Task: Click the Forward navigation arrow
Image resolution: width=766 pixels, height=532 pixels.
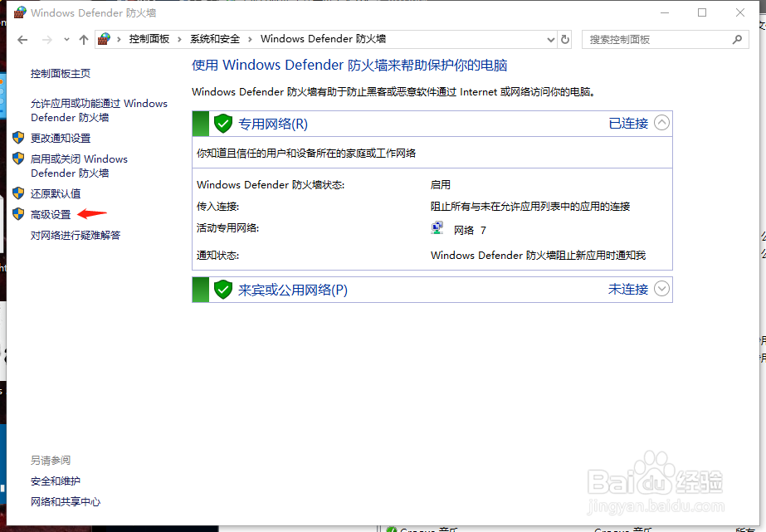Action: (47, 40)
